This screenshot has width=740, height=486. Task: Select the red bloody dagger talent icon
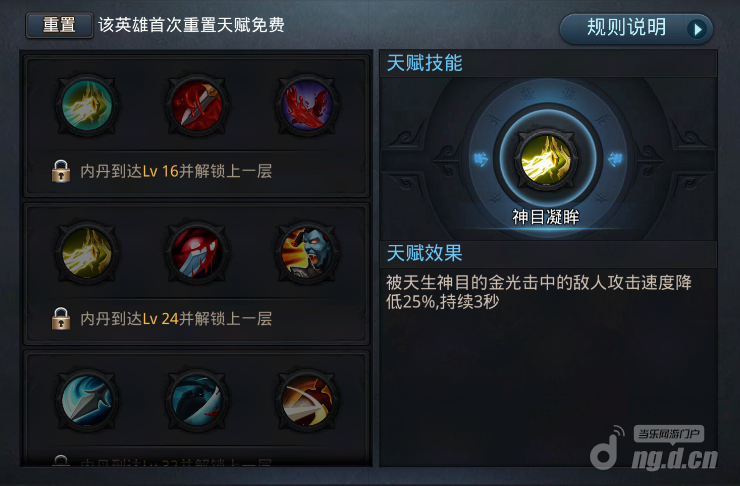click(197, 105)
